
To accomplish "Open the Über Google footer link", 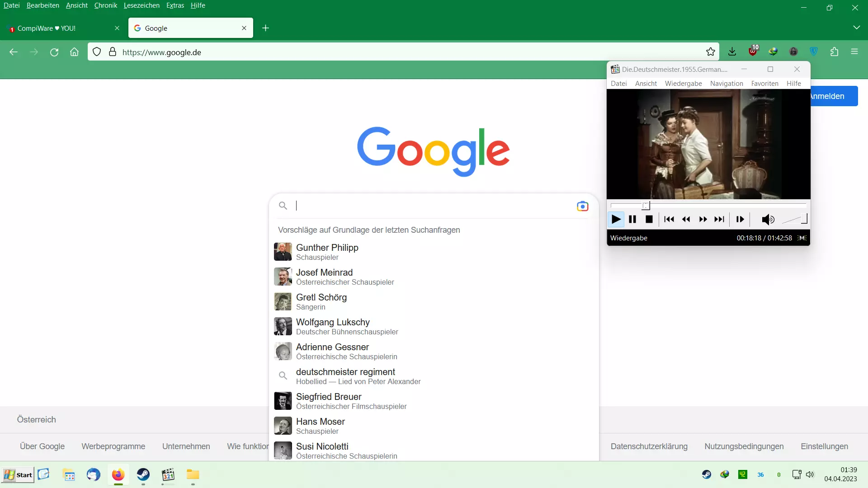I will coord(42,446).
